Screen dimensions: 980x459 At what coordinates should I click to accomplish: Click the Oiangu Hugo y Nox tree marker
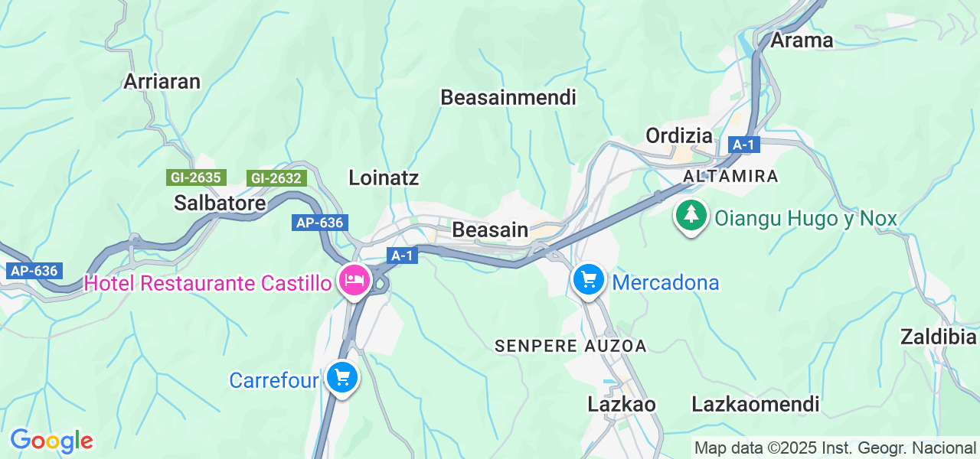pyautogui.click(x=691, y=216)
